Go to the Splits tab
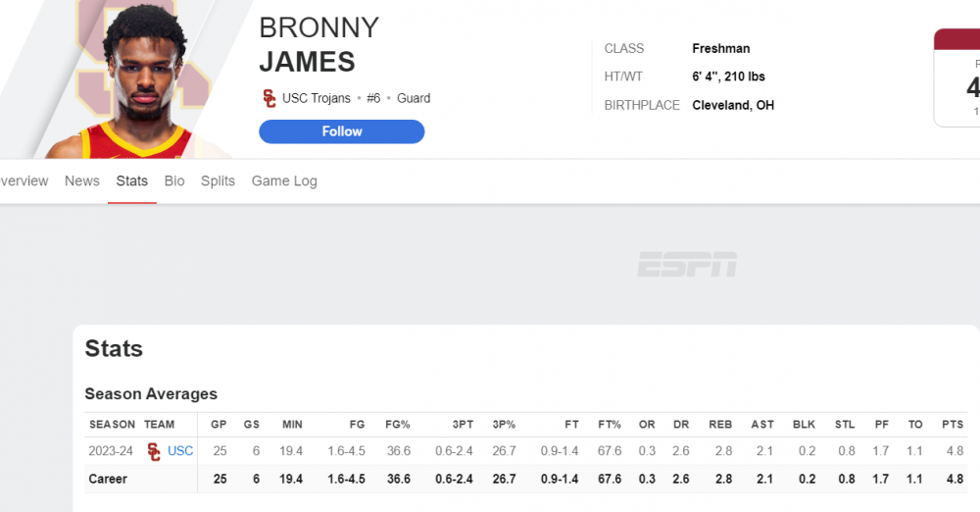 (x=218, y=181)
